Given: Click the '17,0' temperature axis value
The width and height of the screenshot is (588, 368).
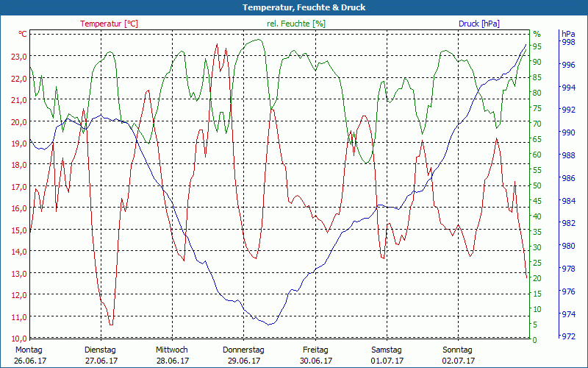Looking at the screenshot, I should [20, 187].
